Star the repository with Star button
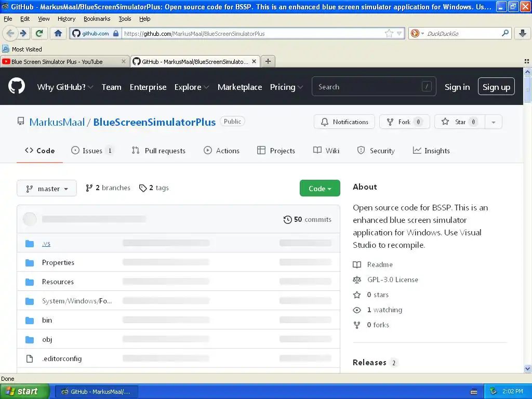Viewport: 532px width, 399px height. coord(460,122)
